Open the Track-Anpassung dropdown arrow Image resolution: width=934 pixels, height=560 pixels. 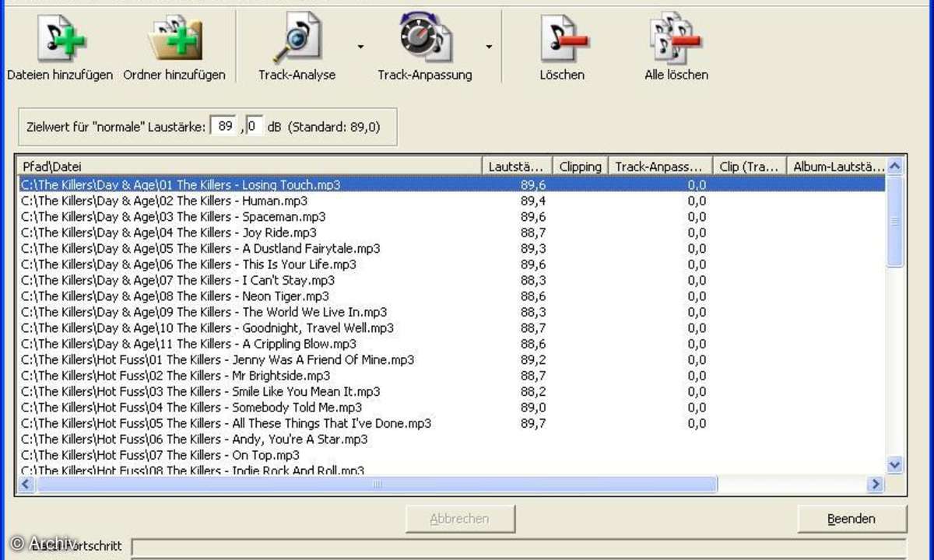(x=489, y=47)
